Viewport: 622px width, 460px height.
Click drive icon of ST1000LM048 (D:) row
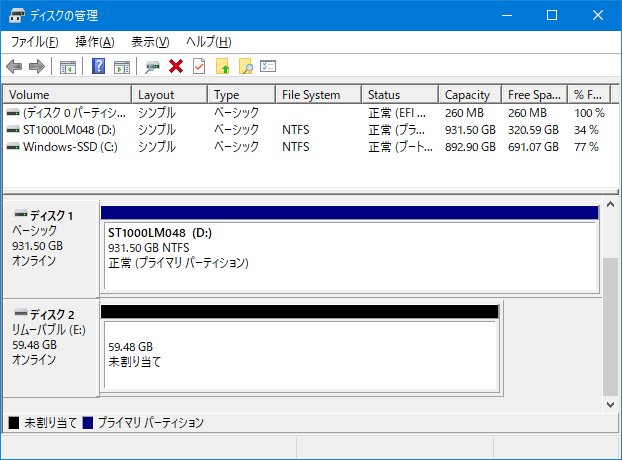[13, 130]
